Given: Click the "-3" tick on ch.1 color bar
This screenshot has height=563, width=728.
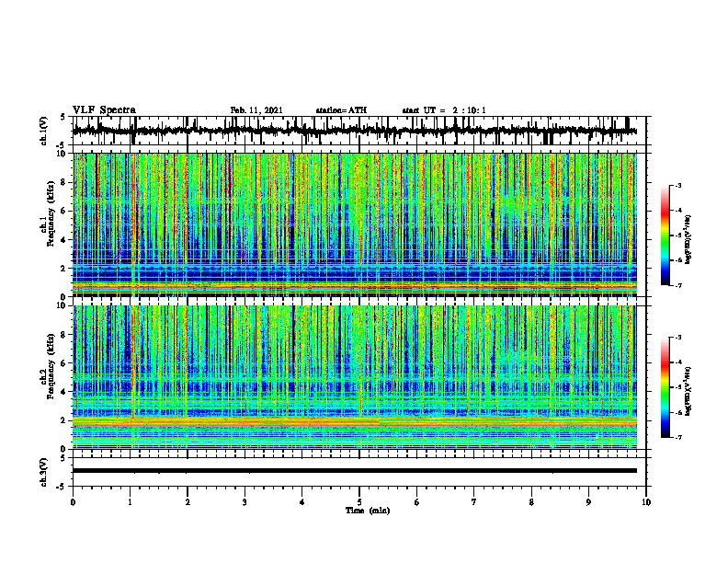Looking at the screenshot, I should (x=677, y=186).
